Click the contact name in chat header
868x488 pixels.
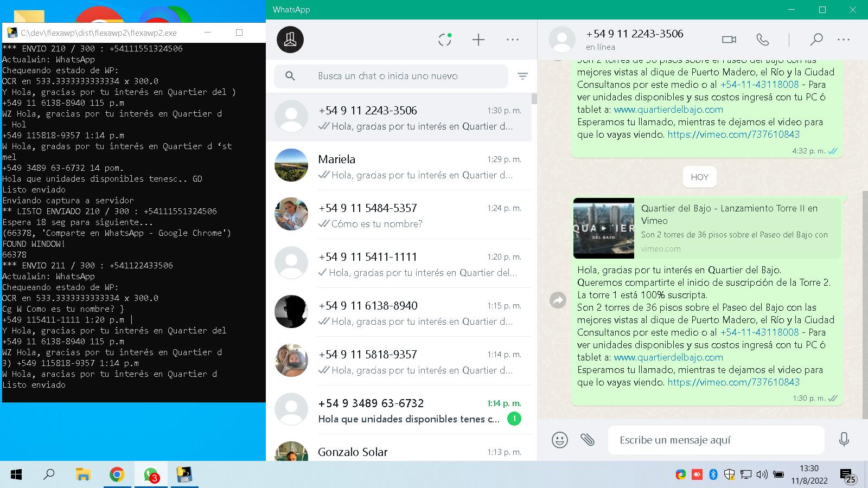click(x=635, y=34)
